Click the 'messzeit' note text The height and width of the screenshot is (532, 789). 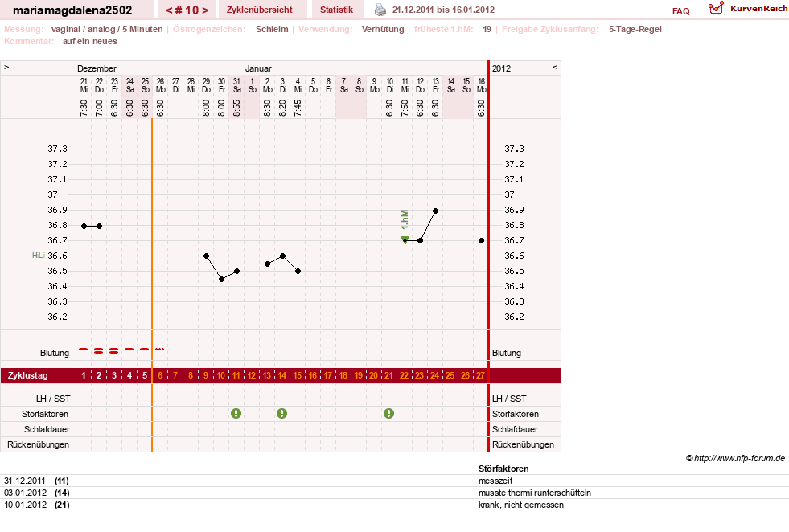[495, 481]
